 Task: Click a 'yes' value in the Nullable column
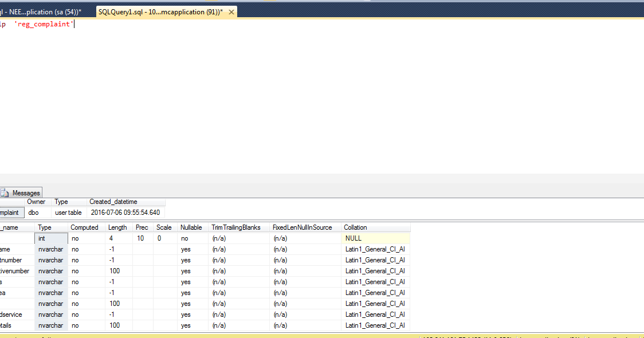pyautogui.click(x=187, y=249)
